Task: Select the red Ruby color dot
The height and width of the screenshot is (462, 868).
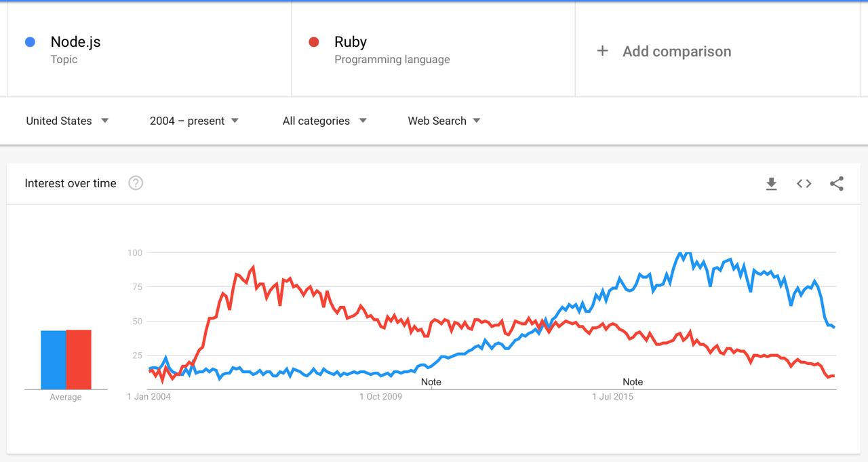Action: click(x=313, y=42)
